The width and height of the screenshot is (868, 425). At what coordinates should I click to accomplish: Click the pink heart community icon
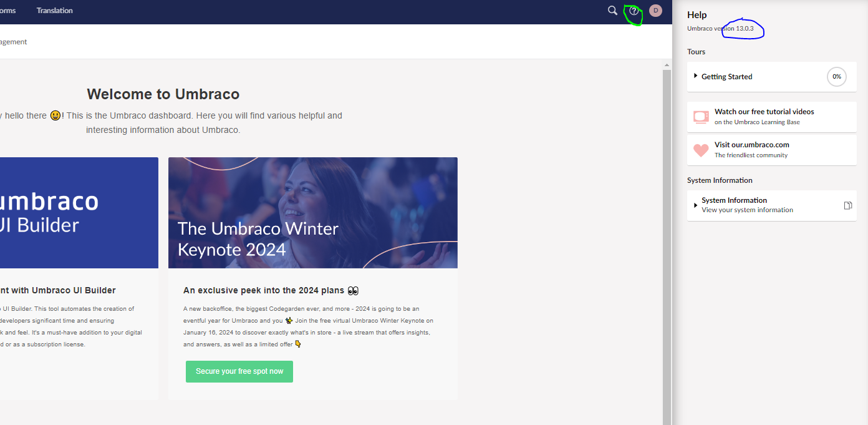pyautogui.click(x=701, y=150)
